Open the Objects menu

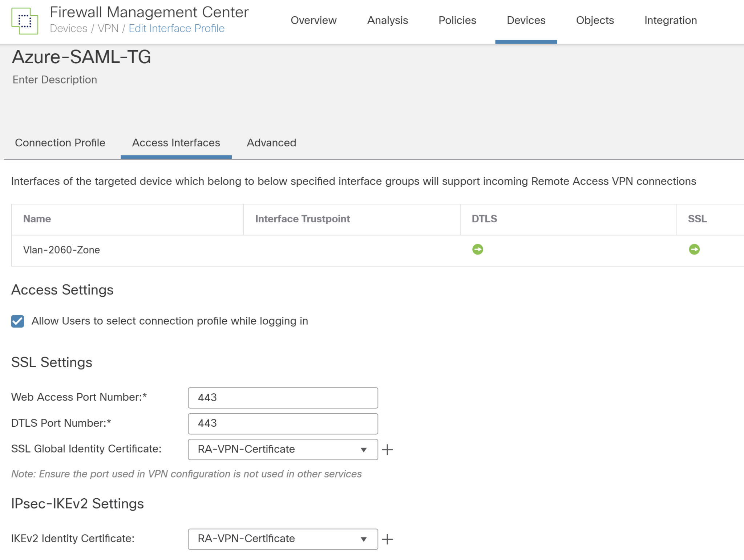[594, 20]
